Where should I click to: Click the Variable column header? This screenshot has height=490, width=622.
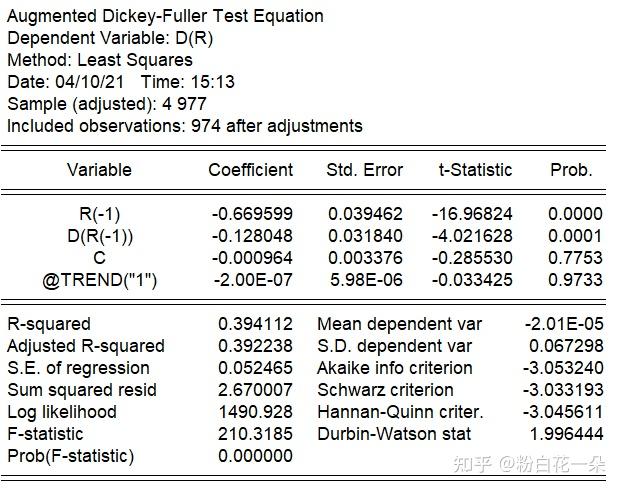coord(99,170)
